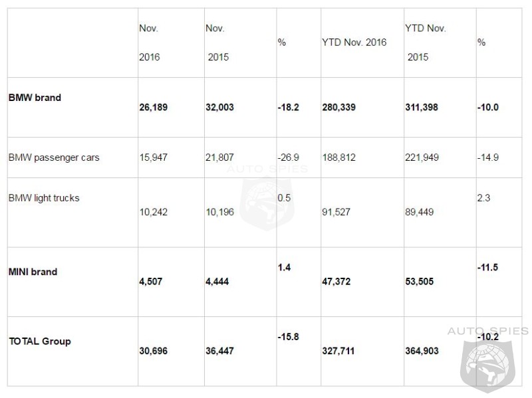The width and height of the screenshot is (532, 398).
Task: Click the cell showing 32,003
Action: pyautogui.click(x=220, y=108)
